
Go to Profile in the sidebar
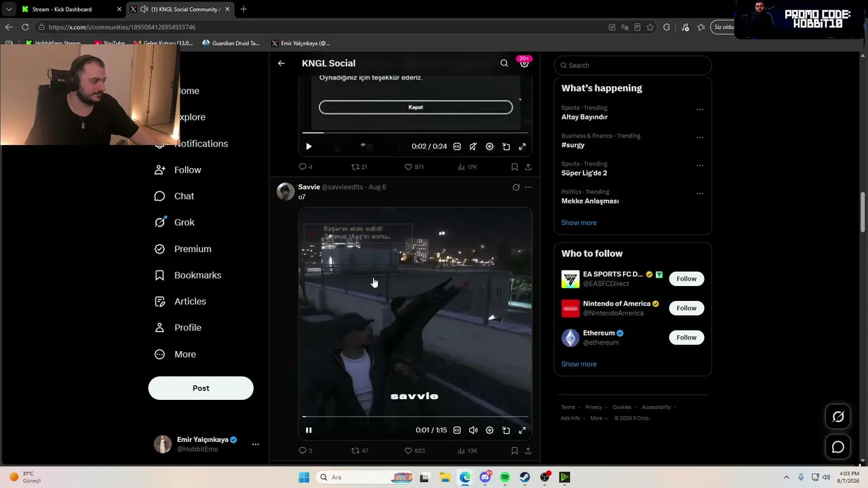pos(178,328)
